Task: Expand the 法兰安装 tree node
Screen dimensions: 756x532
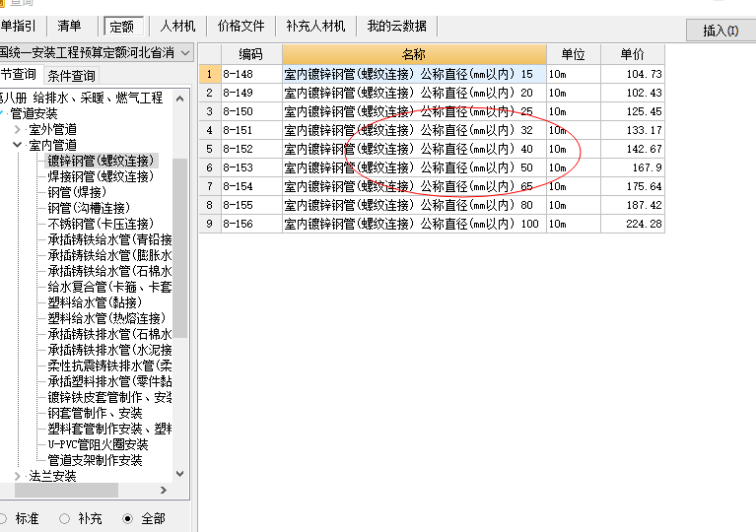Action: 18,477
